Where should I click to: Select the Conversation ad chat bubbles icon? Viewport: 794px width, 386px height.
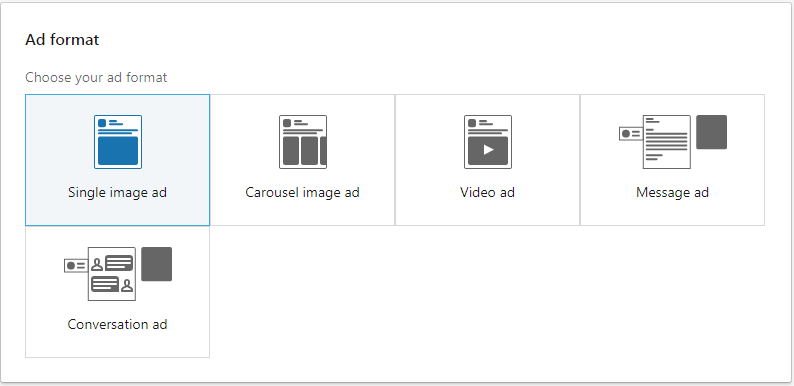click(x=112, y=274)
